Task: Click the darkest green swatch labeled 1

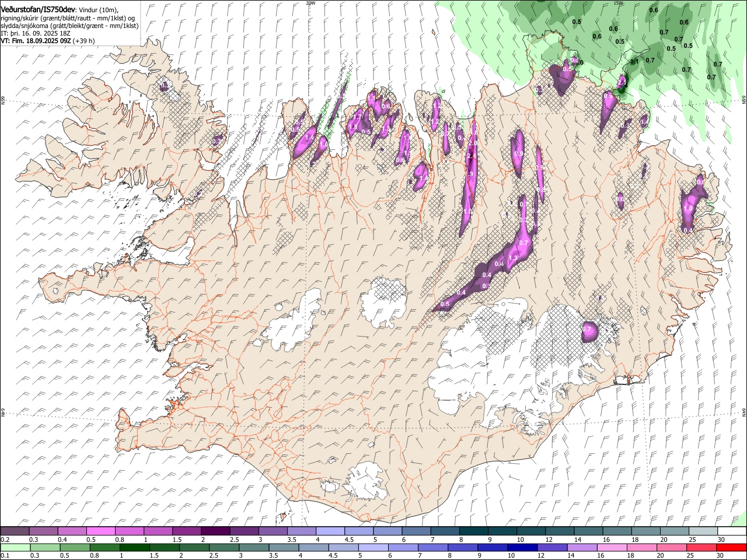Action: pyautogui.click(x=135, y=548)
